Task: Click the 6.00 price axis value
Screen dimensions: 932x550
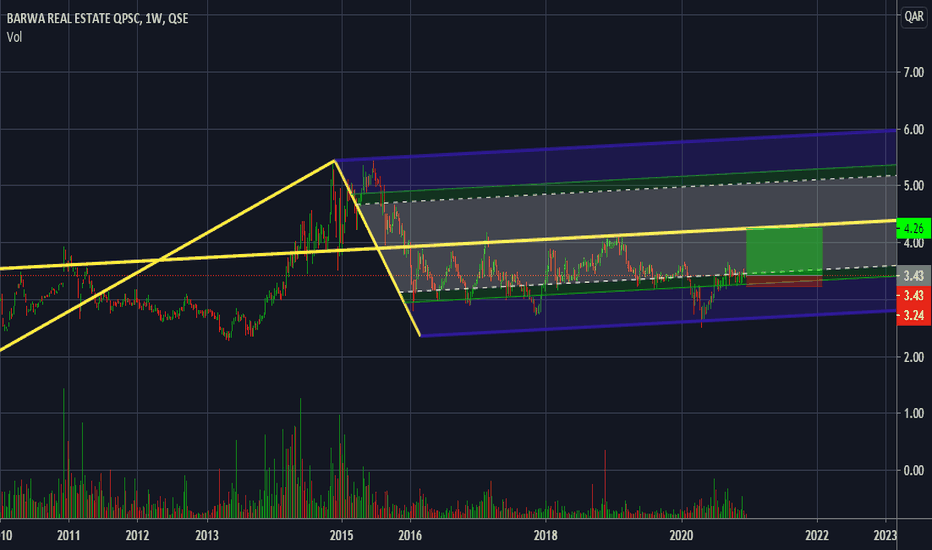Action: click(914, 130)
